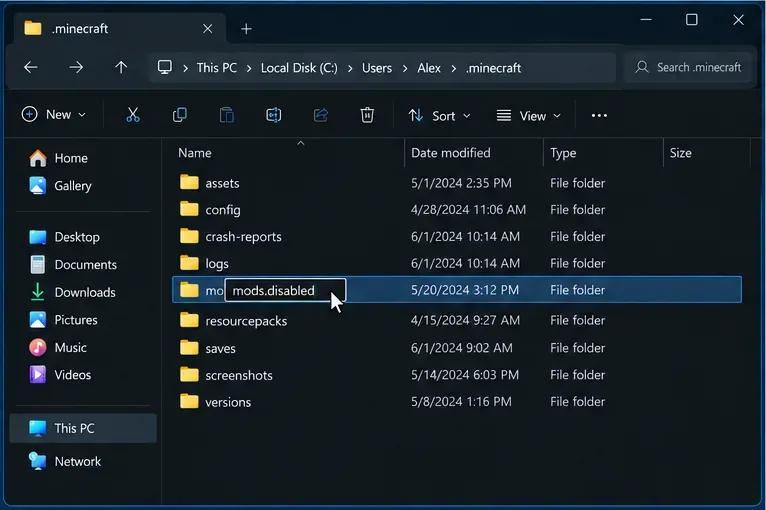Open the three-dot See more menu
The image size is (766, 510).
[599, 115]
